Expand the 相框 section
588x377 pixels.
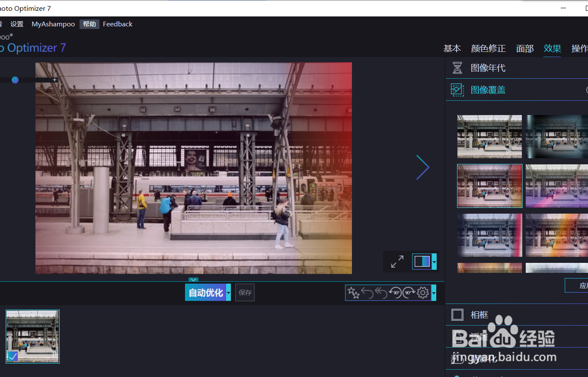517,315
